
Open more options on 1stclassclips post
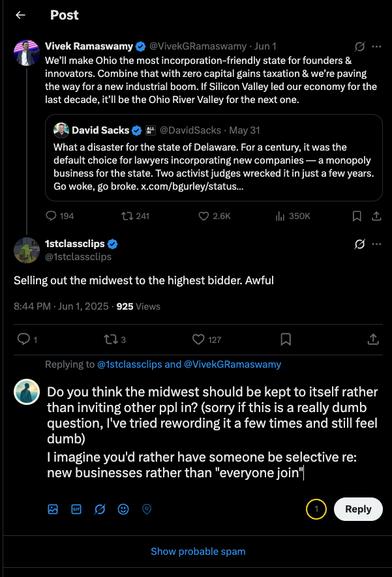tap(376, 244)
